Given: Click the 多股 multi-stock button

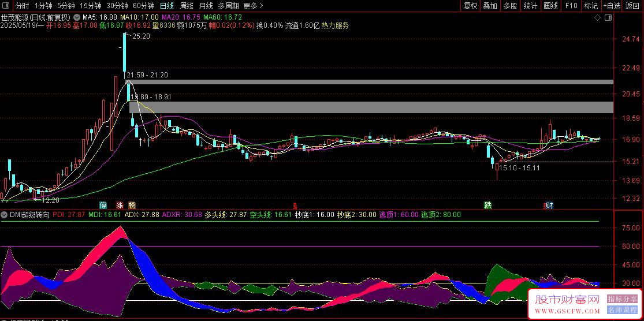Looking at the screenshot, I should (510, 6).
